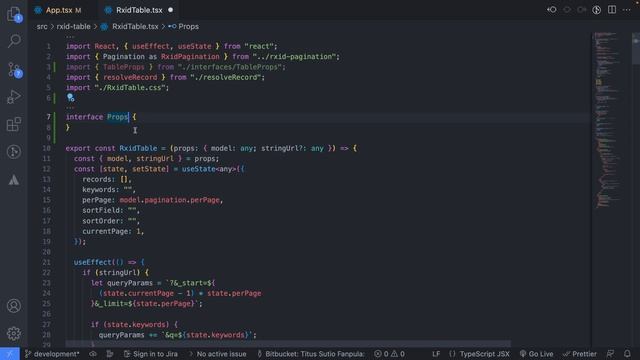This screenshot has height=360, width=640.
Task: Click the Bitbucket: Titus Sutio Fanpula status item
Action: click(311, 354)
